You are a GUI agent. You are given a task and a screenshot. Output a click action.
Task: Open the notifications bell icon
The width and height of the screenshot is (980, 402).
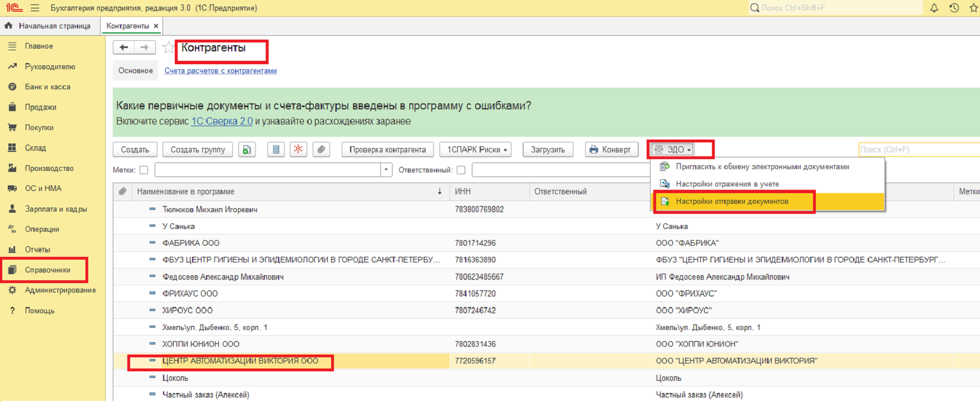pos(934,8)
